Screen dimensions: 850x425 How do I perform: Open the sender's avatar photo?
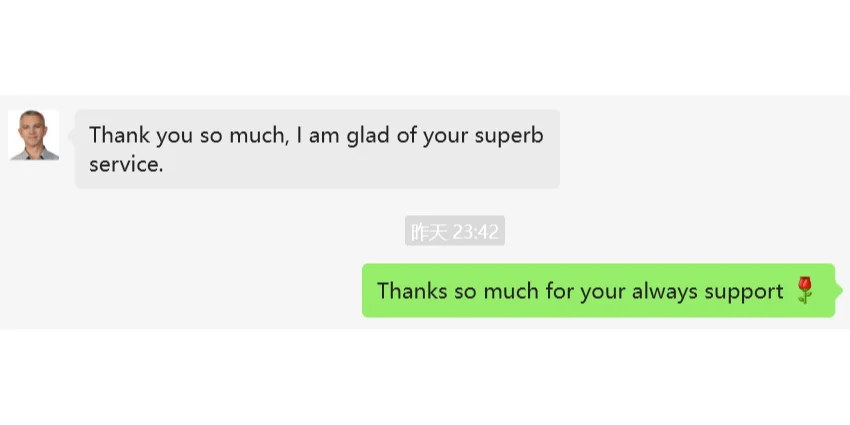(x=33, y=135)
